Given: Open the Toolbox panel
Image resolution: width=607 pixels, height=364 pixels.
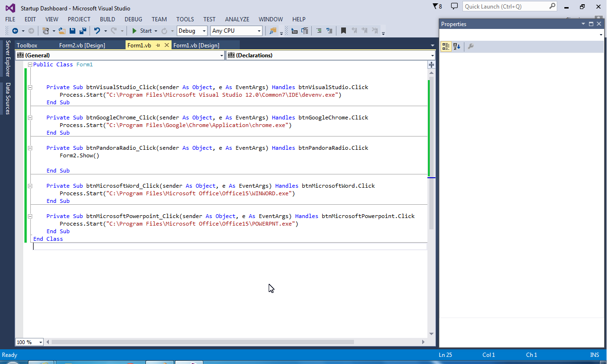Looking at the screenshot, I should 26,45.
